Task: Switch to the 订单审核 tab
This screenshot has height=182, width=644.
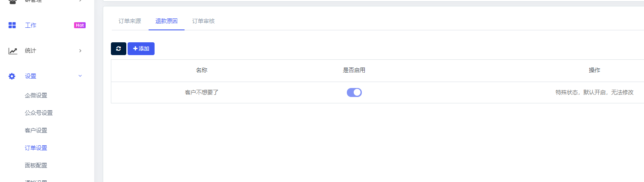Action: [203, 21]
